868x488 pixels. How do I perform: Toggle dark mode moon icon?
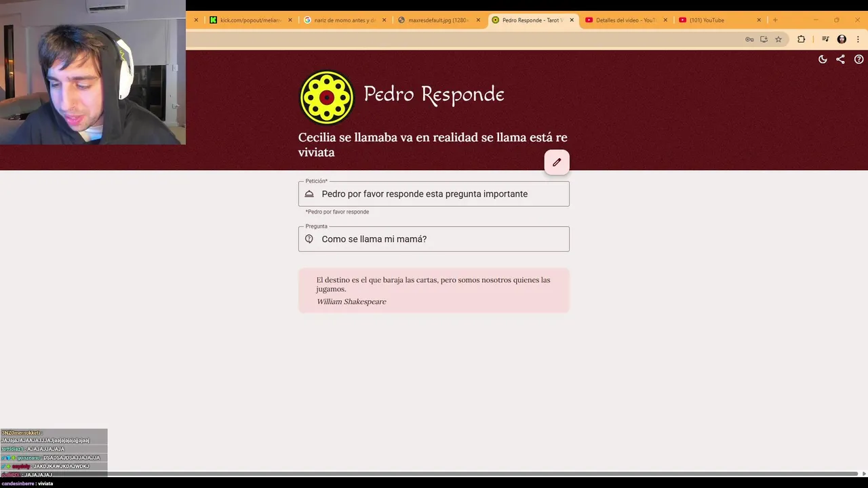coord(823,59)
